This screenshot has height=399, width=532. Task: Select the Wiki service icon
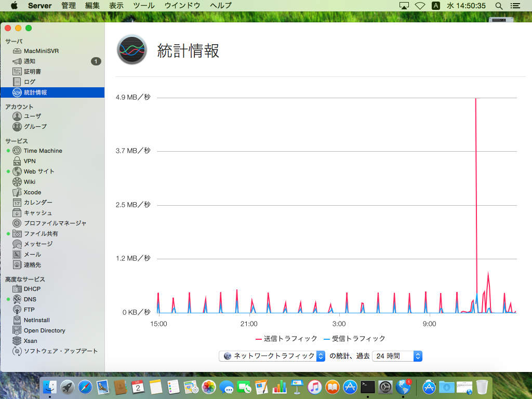tap(17, 182)
